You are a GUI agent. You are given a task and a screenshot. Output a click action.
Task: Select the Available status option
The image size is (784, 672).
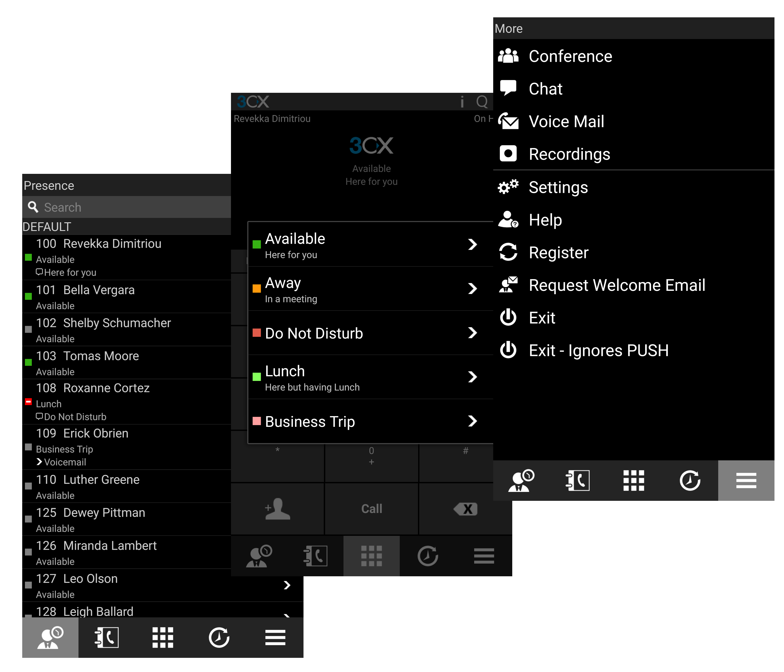pos(370,244)
